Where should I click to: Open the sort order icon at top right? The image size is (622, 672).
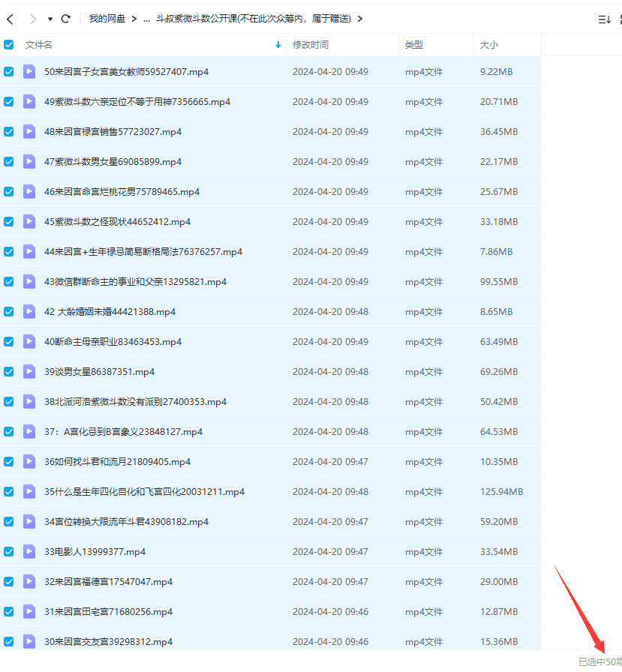604,19
